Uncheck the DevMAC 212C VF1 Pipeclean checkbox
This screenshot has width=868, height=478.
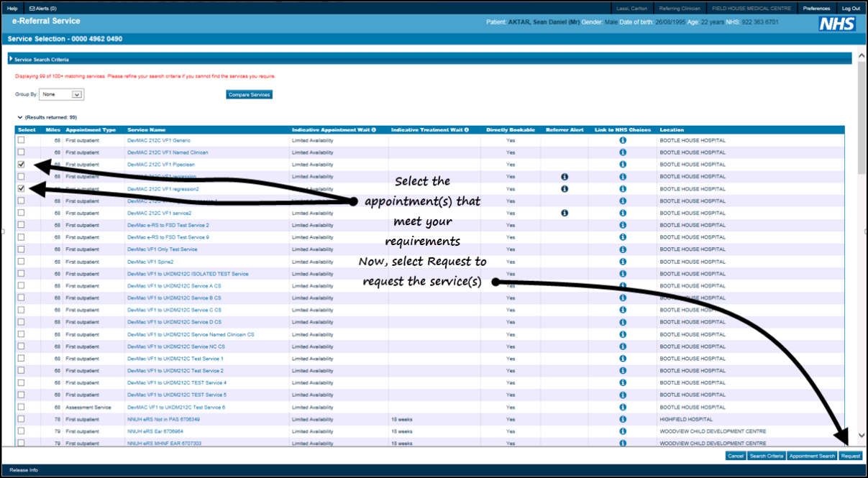click(x=22, y=165)
